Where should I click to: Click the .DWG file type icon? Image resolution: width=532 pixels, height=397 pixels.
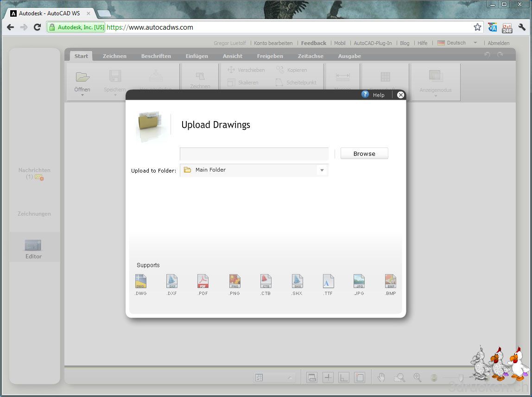pos(141,281)
